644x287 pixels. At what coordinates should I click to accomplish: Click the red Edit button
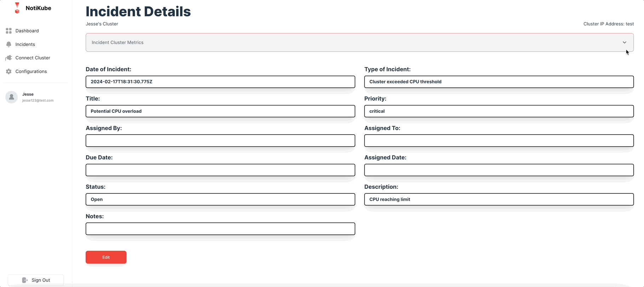coord(106,257)
